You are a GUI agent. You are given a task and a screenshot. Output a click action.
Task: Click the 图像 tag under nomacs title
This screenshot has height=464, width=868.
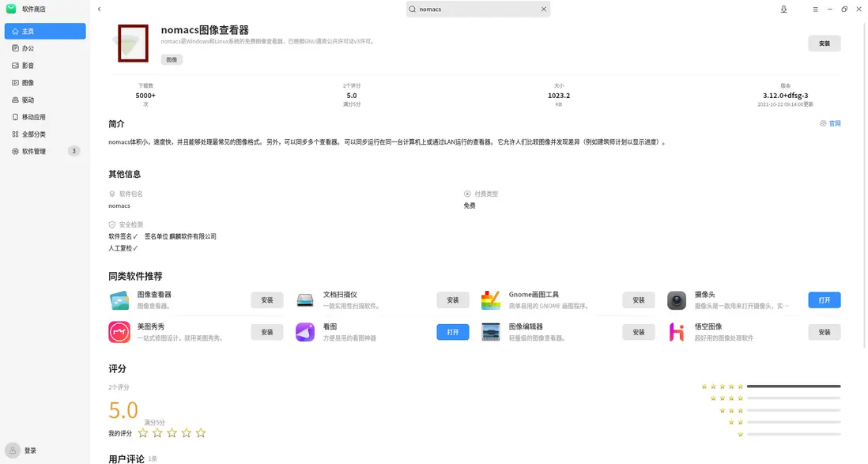click(x=172, y=59)
